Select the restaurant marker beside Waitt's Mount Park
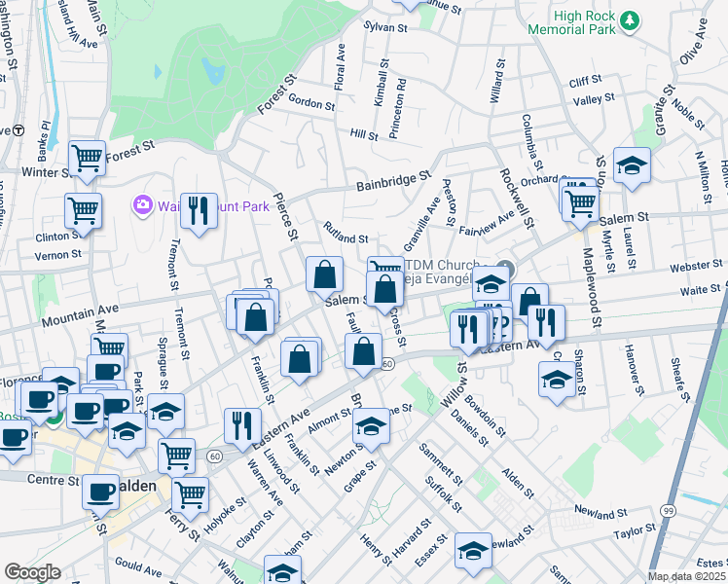728x584 pixels. click(x=199, y=210)
